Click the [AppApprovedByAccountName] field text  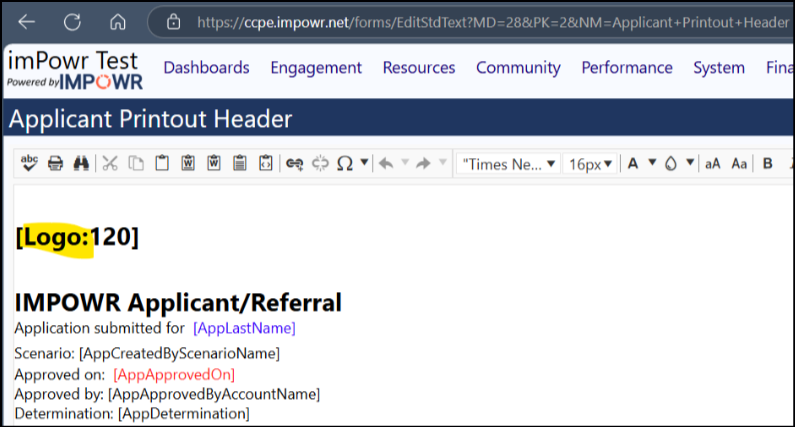pyautogui.click(x=214, y=395)
